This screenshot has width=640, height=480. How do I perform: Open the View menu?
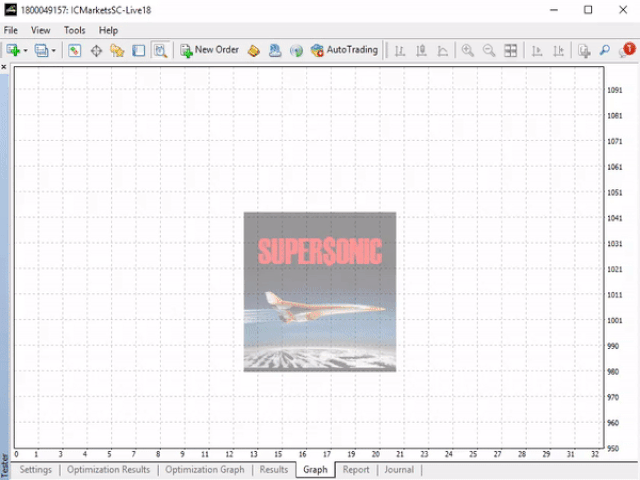coord(41,30)
